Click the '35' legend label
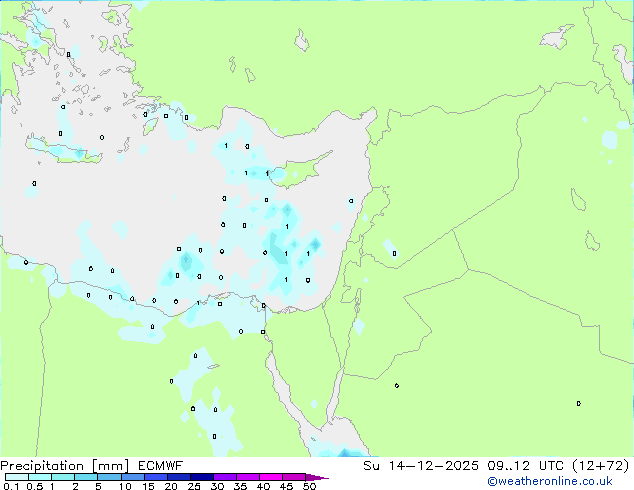 click(x=240, y=486)
